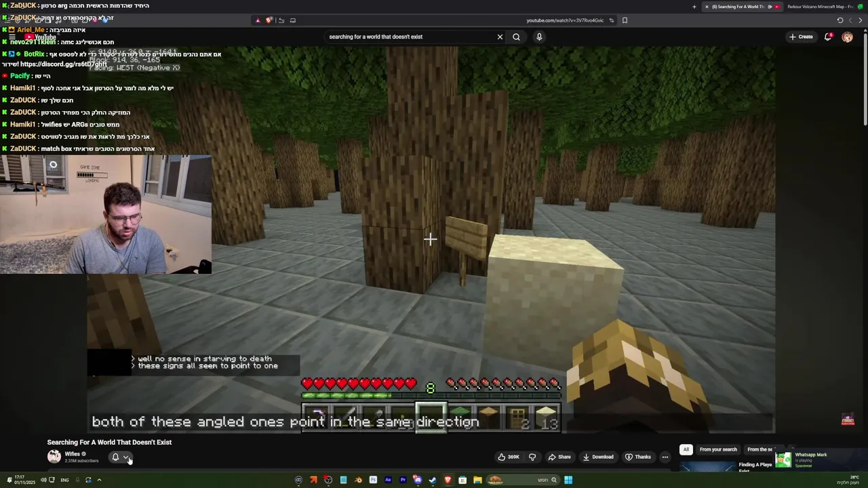Go forward in browser history
The height and width of the screenshot is (488, 868).
850,20
